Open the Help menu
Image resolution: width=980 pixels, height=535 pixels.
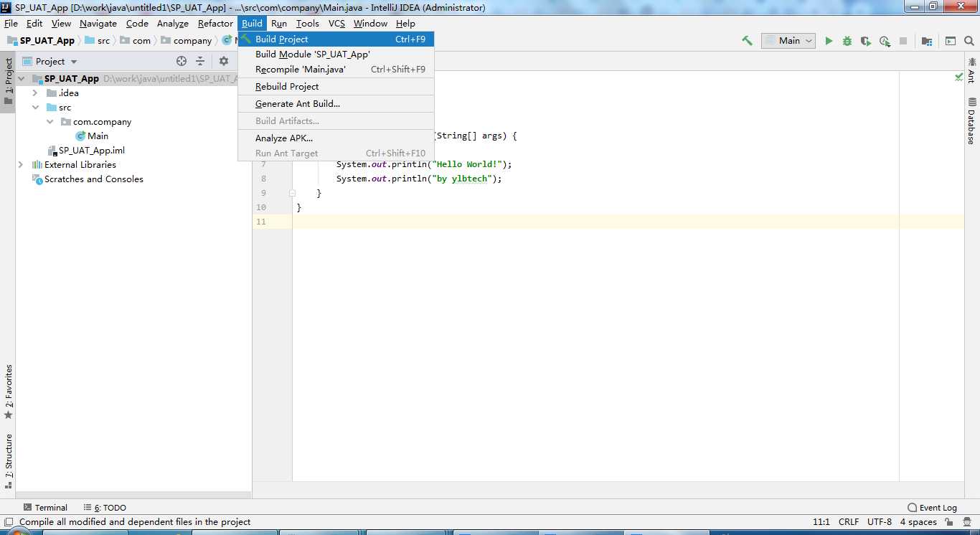[405, 24]
